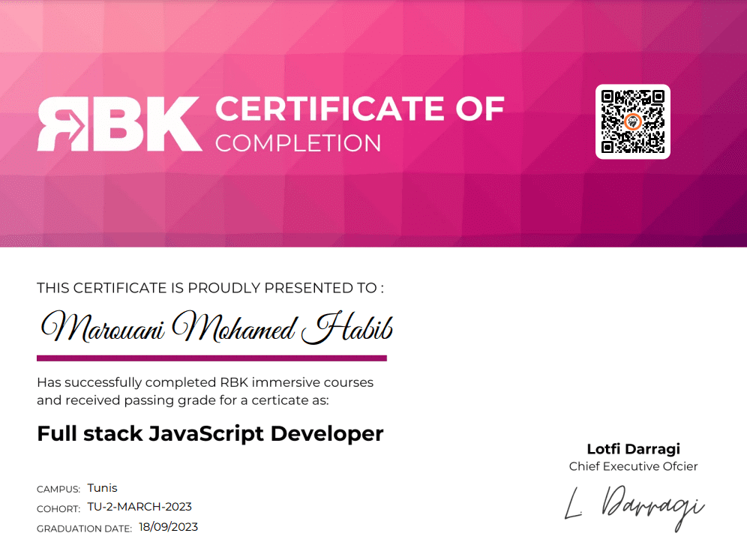Click the 'GRADUATION DATE:' label

pyautogui.click(x=84, y=529)
